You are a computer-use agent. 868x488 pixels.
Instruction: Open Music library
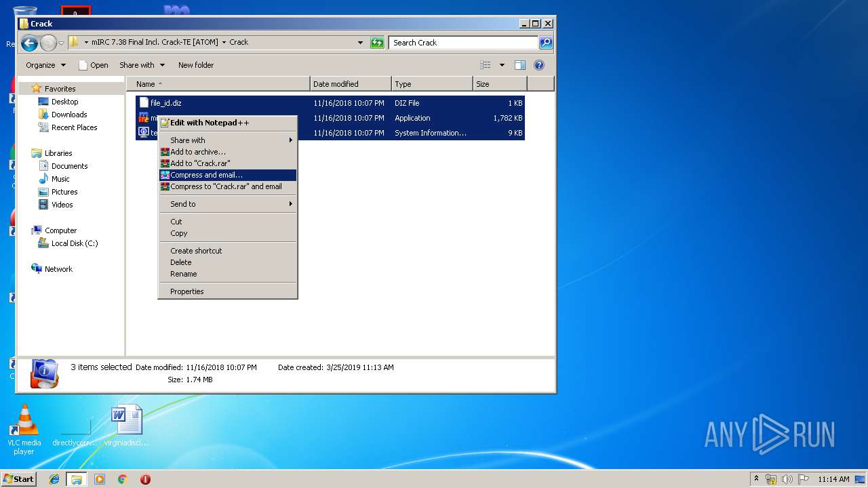pos(60,179)
